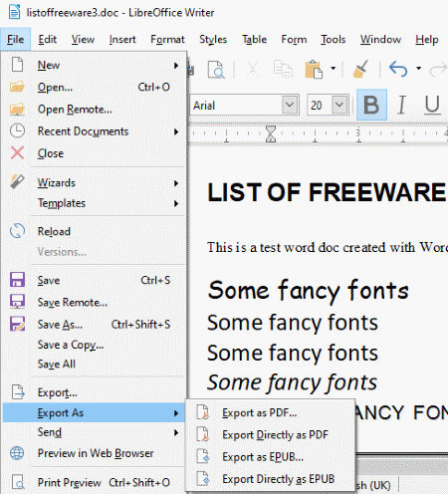This screenshot has width=448, height=494.
Task: Toggle Underline formatting button
Action: click(x=432, y=105)
